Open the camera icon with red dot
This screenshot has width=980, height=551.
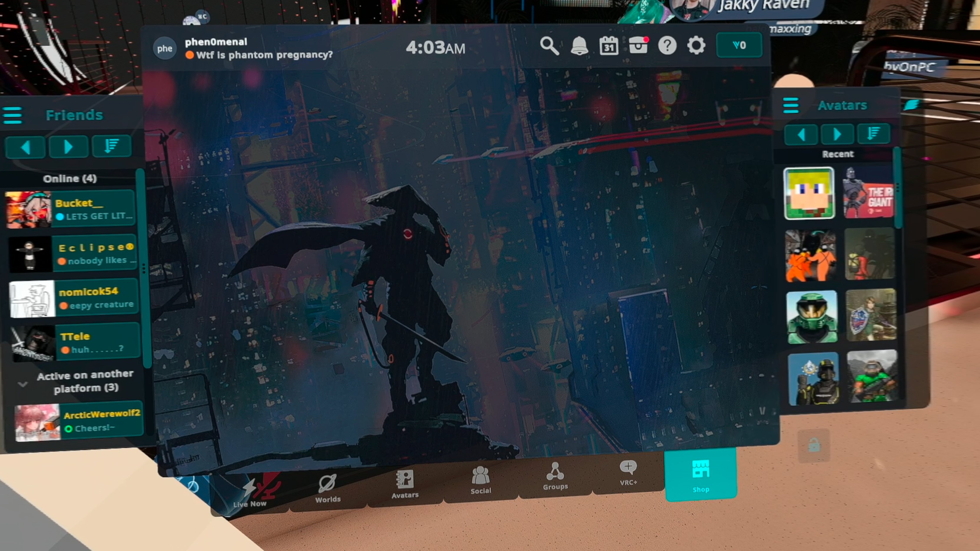coord(638,46)
